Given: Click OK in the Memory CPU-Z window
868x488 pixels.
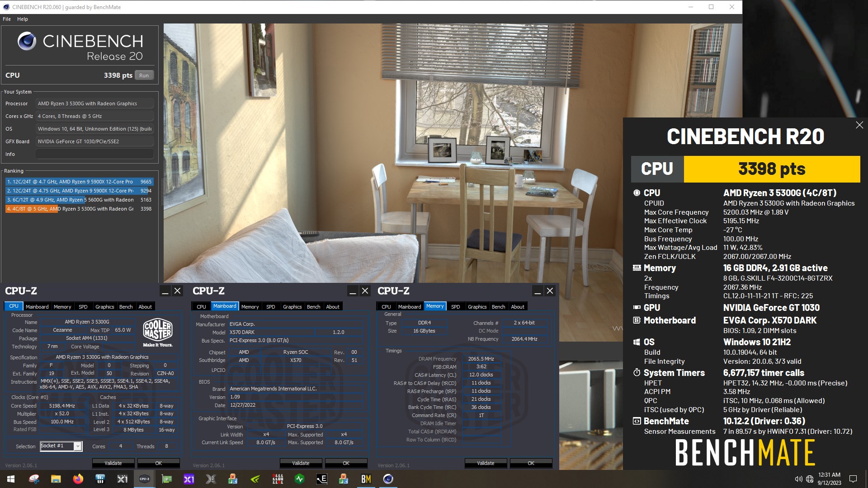Looking at the screenshot, I should point(531,463).
